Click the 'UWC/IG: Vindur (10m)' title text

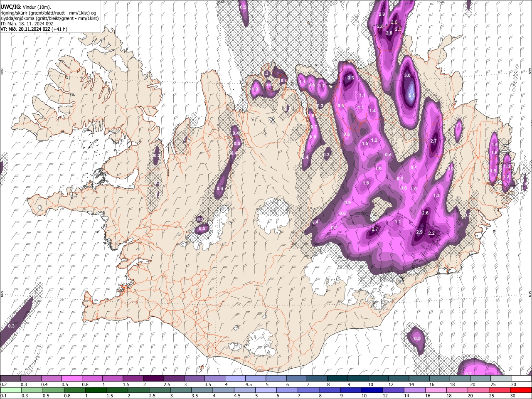point(26,7)
